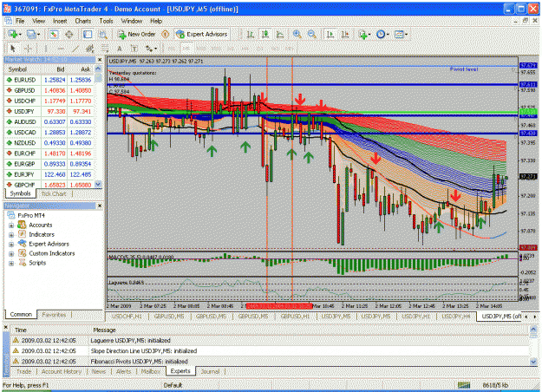Select the USDJPY symbol row

(49, 111)
